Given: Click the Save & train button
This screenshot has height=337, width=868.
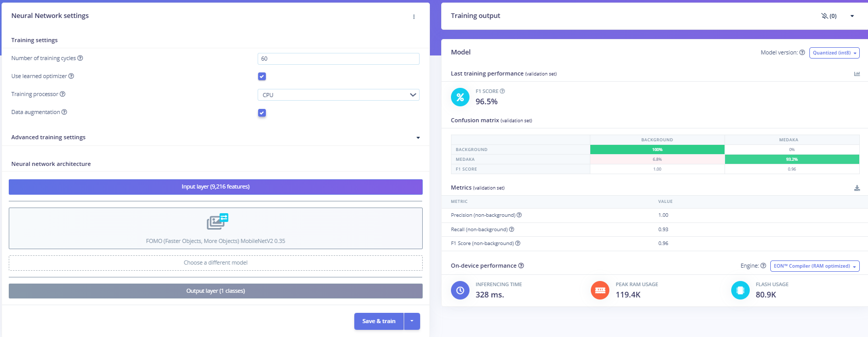Looking at the screenshot, I should coord(378,321).
